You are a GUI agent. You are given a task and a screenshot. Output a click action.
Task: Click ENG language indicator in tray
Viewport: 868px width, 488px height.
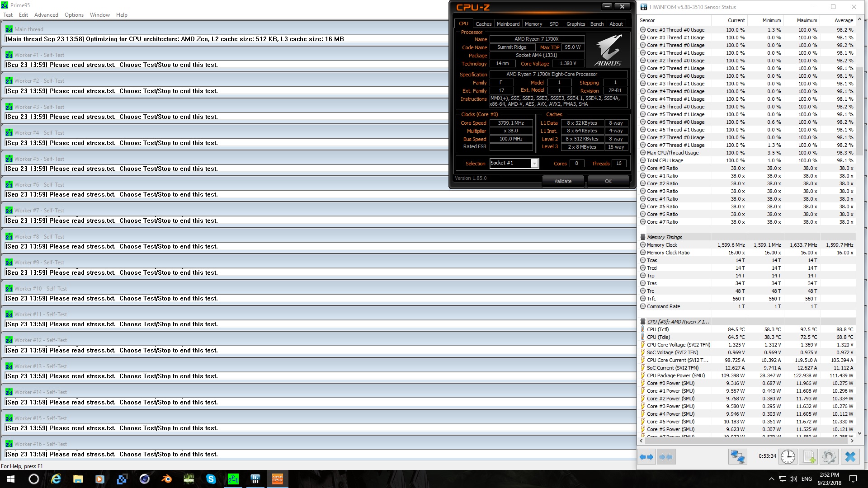coord(807,479)
